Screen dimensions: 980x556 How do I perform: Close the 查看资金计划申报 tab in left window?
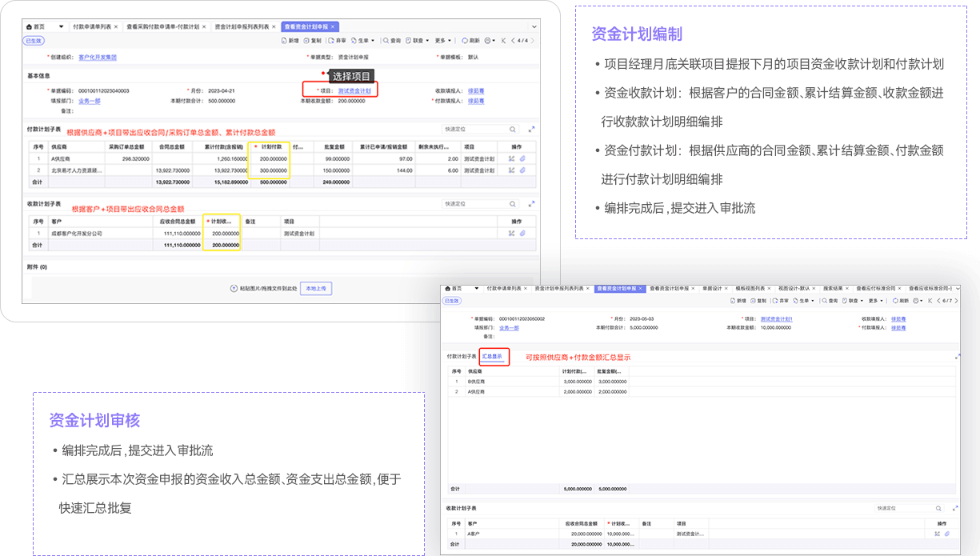click(x=334, y=26)
